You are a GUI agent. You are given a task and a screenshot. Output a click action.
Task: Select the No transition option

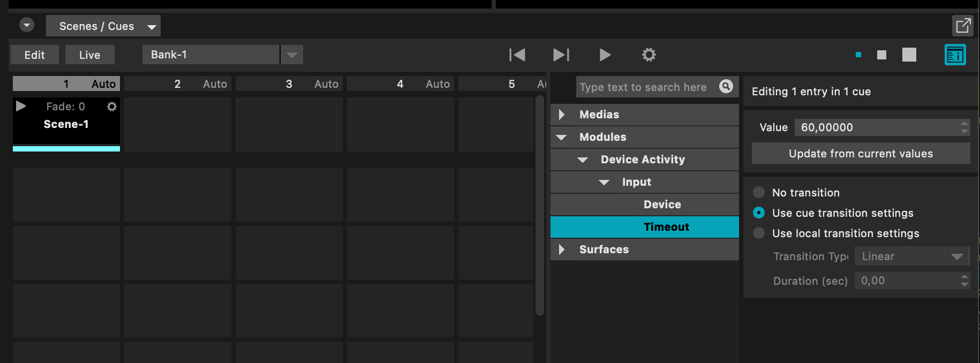pos(759,192)
